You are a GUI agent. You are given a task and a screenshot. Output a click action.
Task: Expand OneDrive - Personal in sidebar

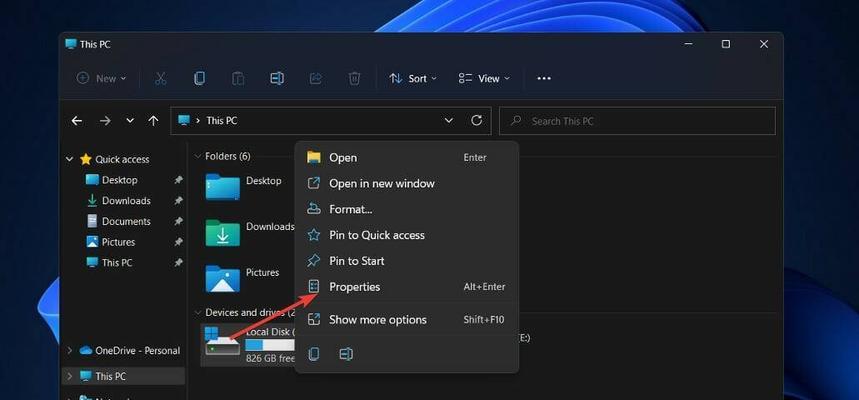pos(70,351)
